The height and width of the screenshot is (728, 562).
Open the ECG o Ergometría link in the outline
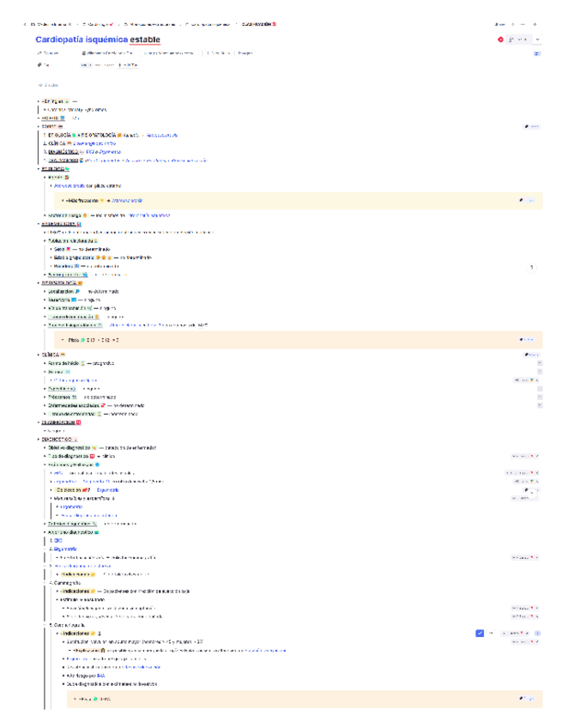(x=104, y=151)
